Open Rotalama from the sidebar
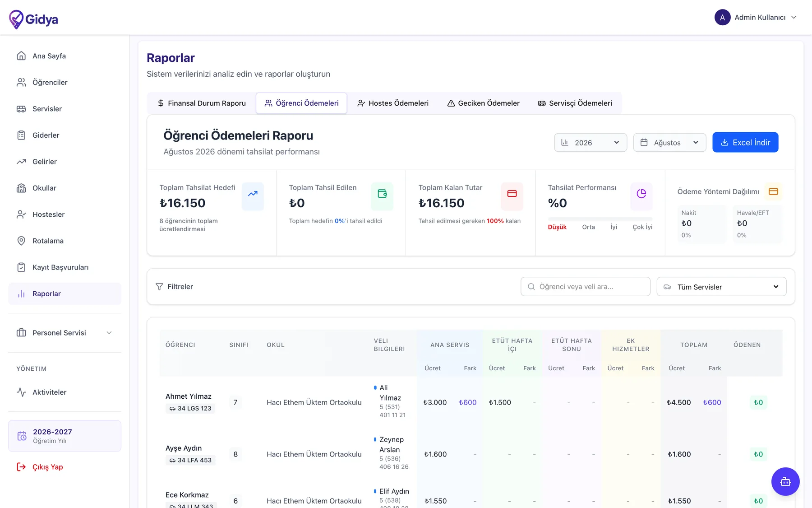The image size is (812, 508). pyautogui.click(x=65, y=241)
